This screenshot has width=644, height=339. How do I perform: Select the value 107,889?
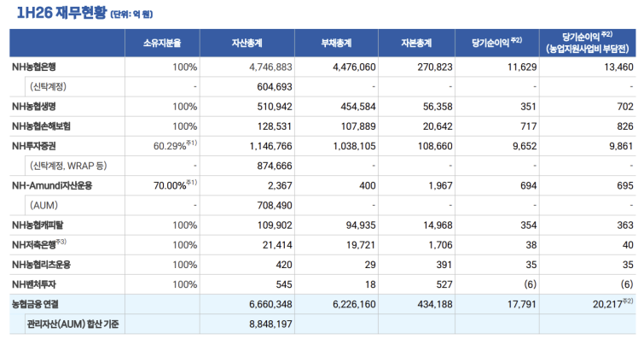(358, 126)
